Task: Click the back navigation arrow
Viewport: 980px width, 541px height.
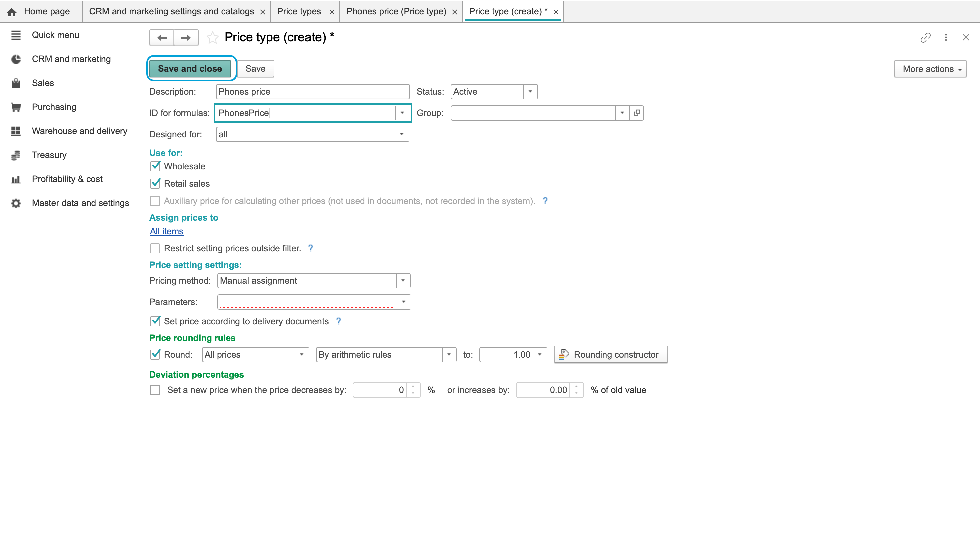Action: click(x=162, y=37)
